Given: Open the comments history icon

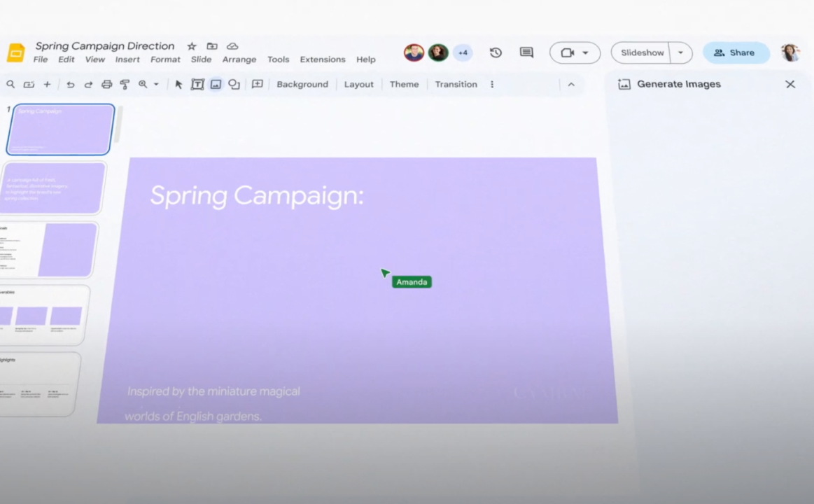Looking at the screenshot, I should point(526,52).
